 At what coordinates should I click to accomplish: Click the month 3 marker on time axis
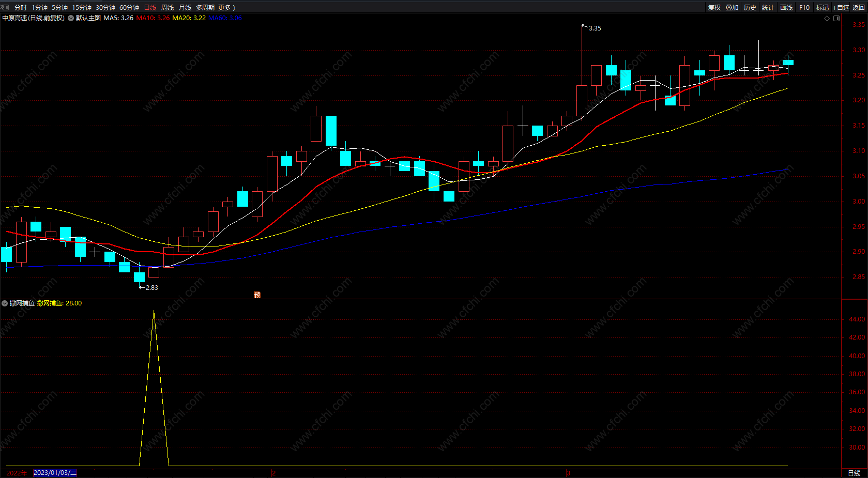click(x=568, y=473)
